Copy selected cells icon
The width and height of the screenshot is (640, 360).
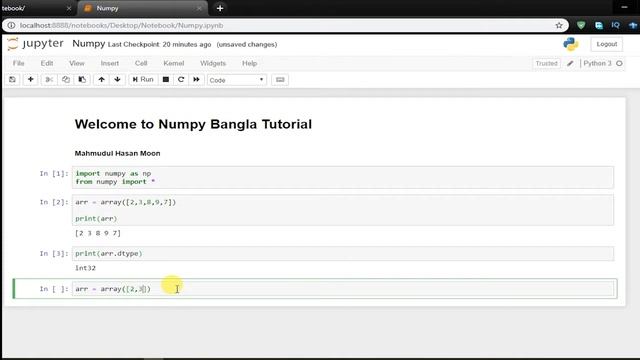[66, 80]
